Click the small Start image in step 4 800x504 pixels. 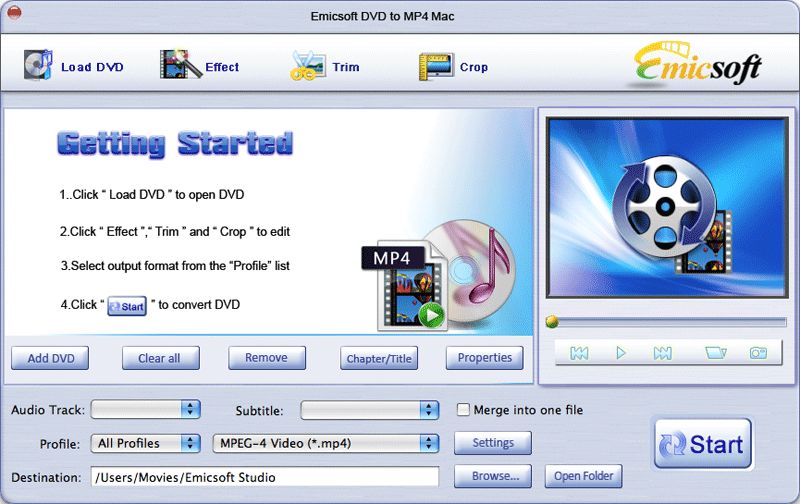pyautogui.click(x=127, y=306)
